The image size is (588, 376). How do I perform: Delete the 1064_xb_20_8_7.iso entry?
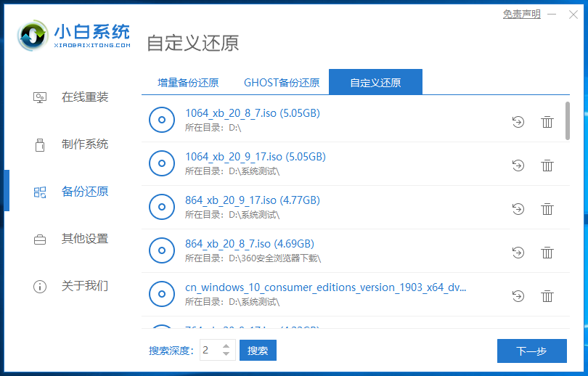(x=547, y=122)
